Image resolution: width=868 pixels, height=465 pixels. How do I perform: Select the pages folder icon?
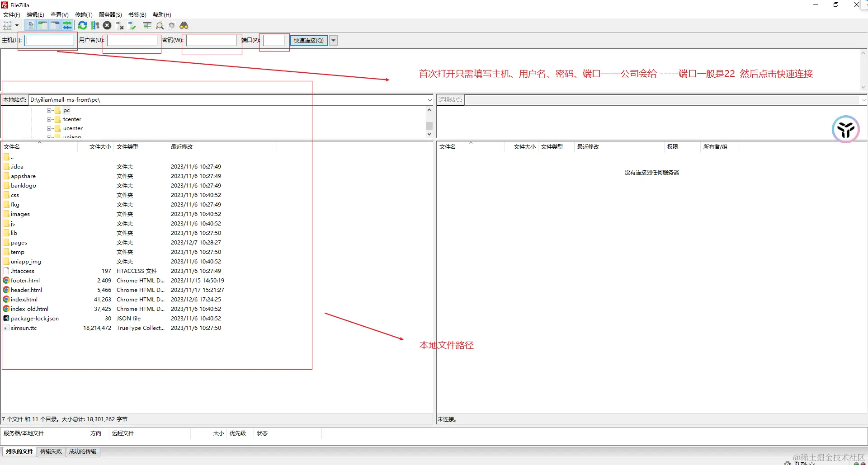6,243
